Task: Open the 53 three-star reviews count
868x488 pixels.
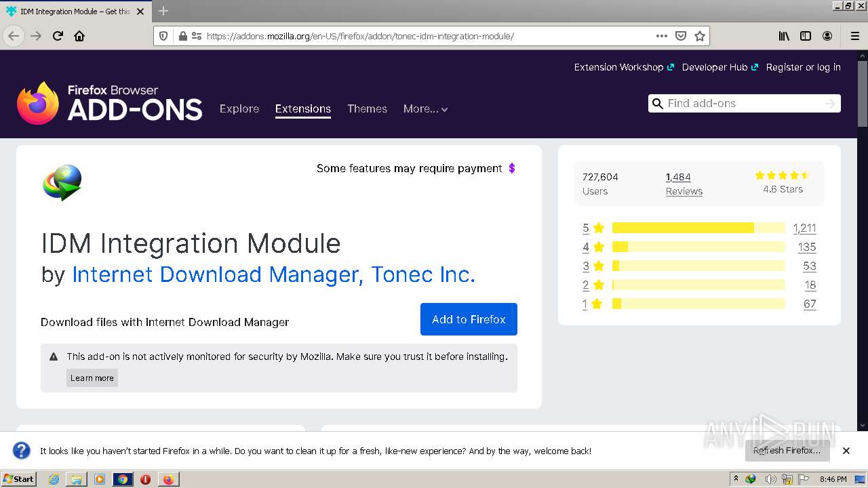Action: [809, 266]
